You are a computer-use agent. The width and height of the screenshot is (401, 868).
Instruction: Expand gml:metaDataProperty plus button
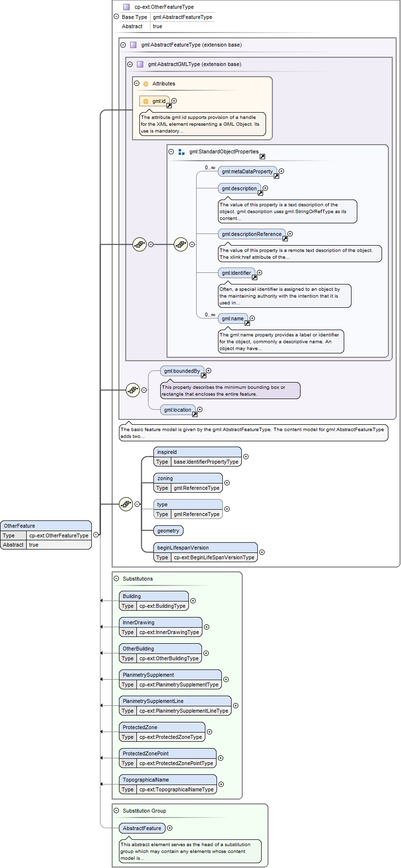[282, 171]
